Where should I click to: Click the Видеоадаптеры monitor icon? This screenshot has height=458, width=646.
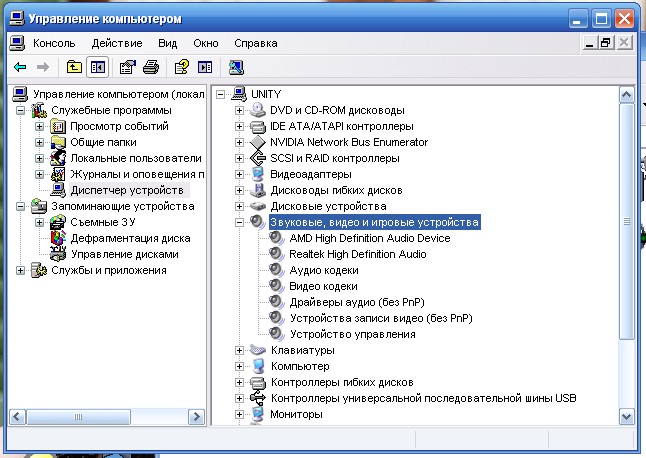(258, 174)
